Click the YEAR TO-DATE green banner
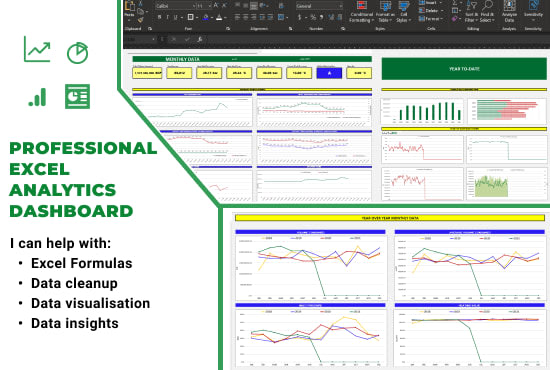Viewport: 550px width, 370px height. click(x=464, y=69)
